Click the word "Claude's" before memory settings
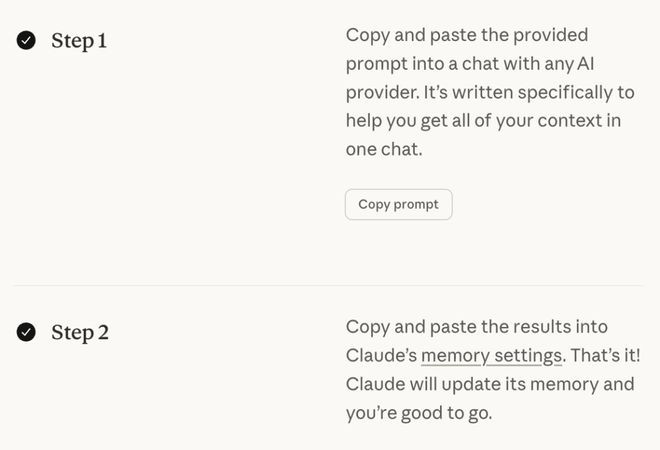The height and width of the screenshot is (450, 660). point(381,356)
